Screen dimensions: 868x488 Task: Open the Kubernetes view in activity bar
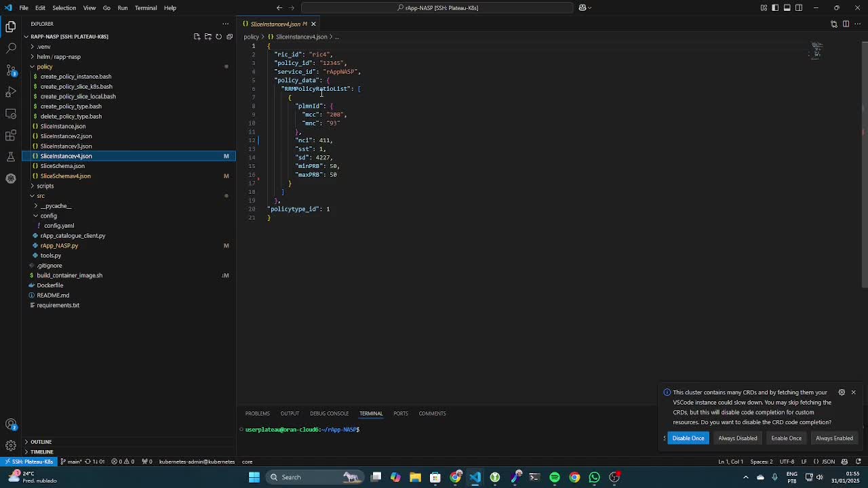[11, 178]
